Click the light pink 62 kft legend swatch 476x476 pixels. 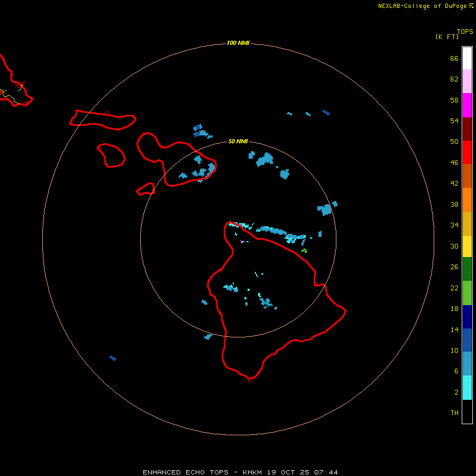467,81
